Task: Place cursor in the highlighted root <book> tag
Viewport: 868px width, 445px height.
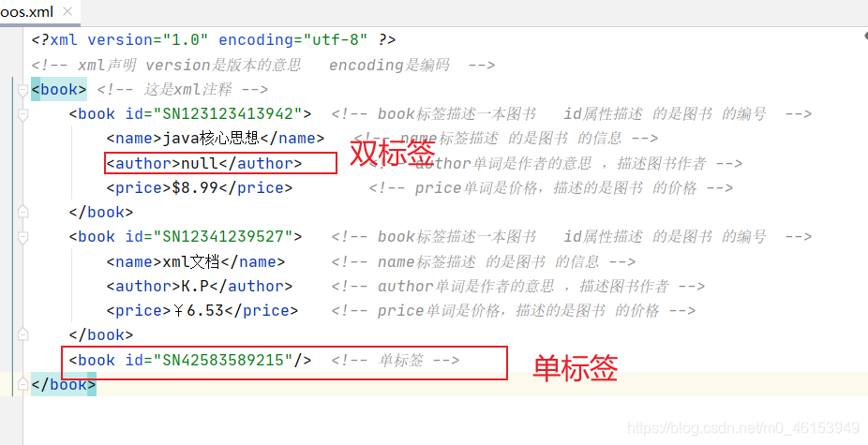Action: tap(59, 90)
